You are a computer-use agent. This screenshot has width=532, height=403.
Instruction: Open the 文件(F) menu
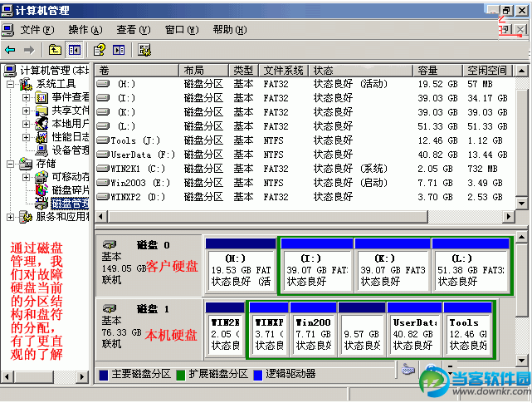click(x=37, y=30)
